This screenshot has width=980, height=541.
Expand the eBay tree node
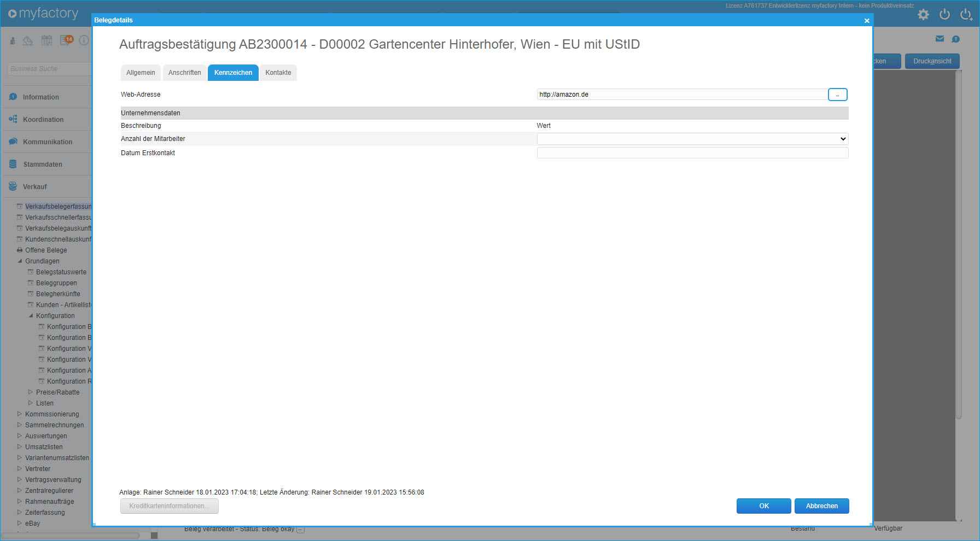[20, 524]
